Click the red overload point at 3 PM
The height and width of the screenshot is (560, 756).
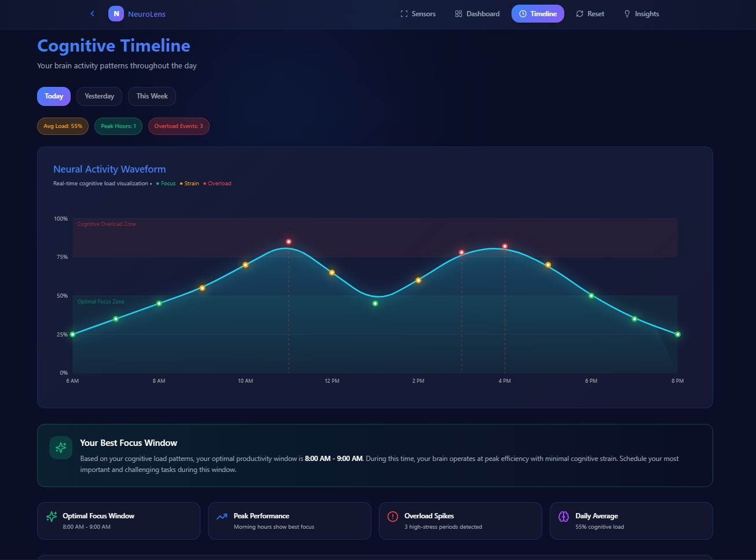click(x=462, y=252)
